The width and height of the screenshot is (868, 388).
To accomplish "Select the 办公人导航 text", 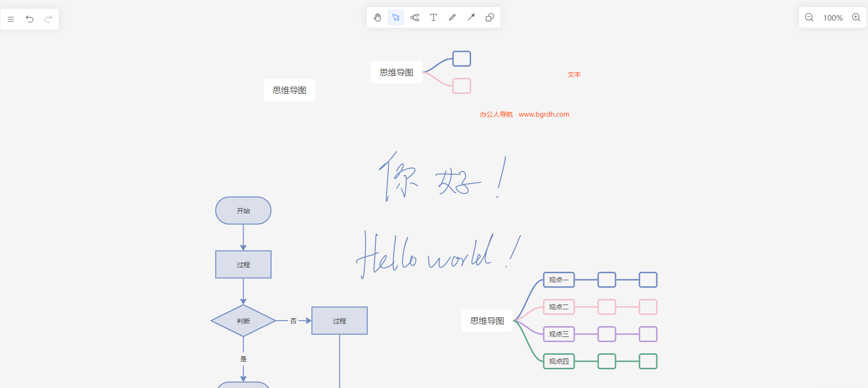I will coord(496,114).
